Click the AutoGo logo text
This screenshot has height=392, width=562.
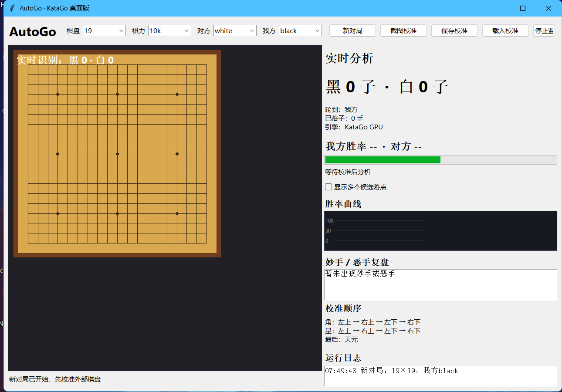click(33, 31)
